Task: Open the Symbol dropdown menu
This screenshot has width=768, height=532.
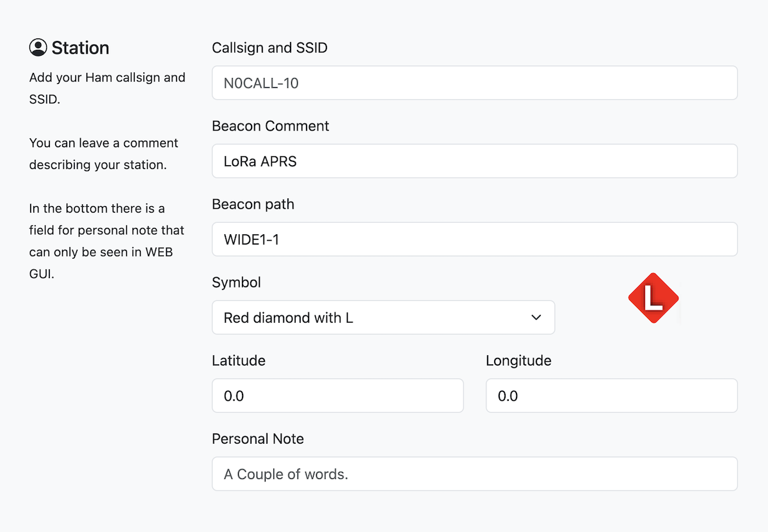Action: (x=383, y=318)
